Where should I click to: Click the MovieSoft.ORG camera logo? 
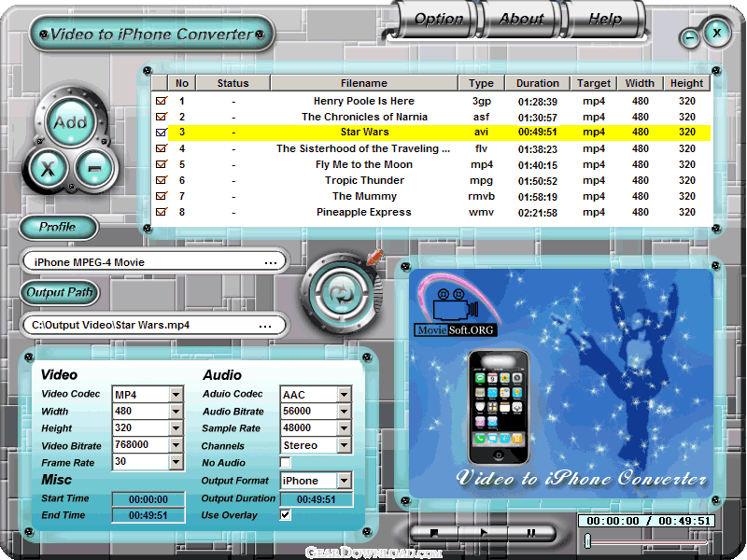coord(456,305)
